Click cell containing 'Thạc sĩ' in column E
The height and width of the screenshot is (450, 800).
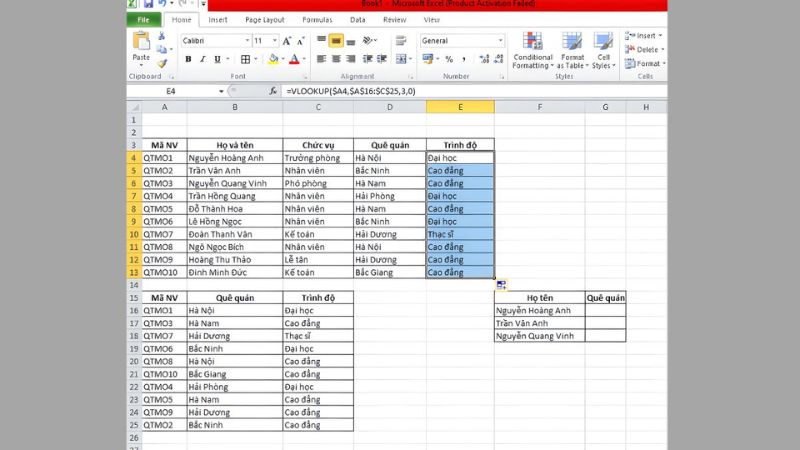pyautogui.click(x=460, y=234)
